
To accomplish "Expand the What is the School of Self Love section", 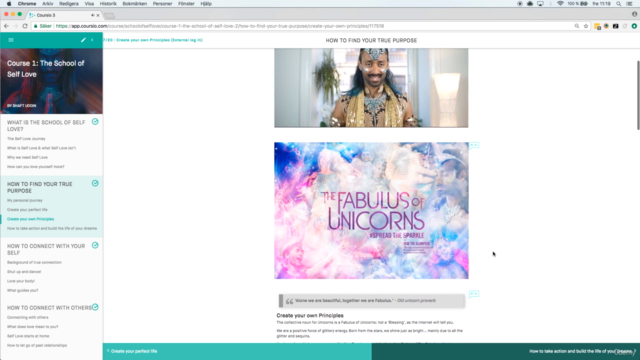I will pos(46,126).
